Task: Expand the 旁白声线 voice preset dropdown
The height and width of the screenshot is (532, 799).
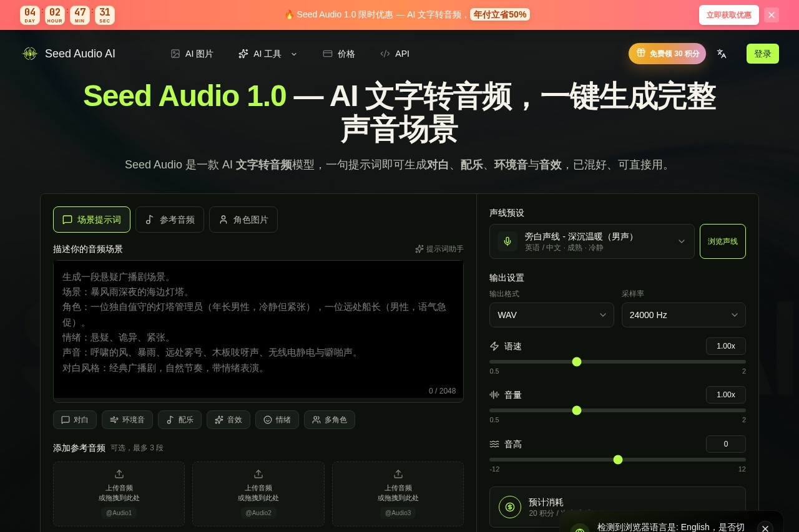Action: coord(592,241)
